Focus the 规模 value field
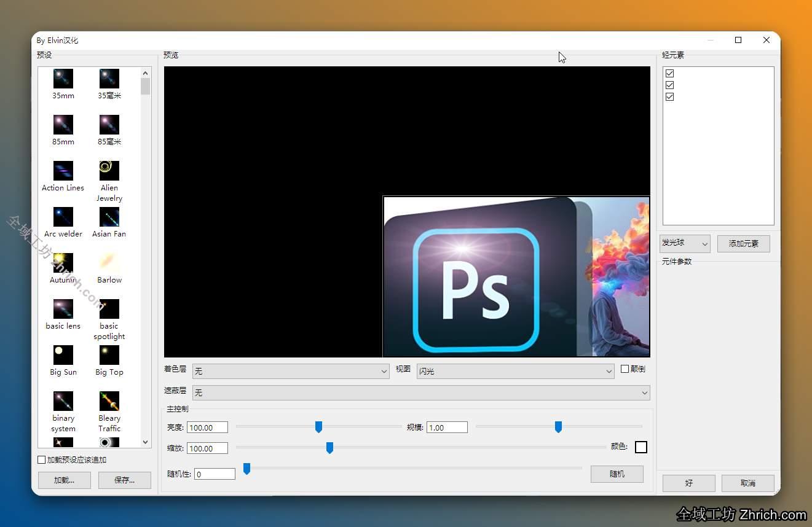Viewport: 812px width, 527px height. click(x=447, y=427)
